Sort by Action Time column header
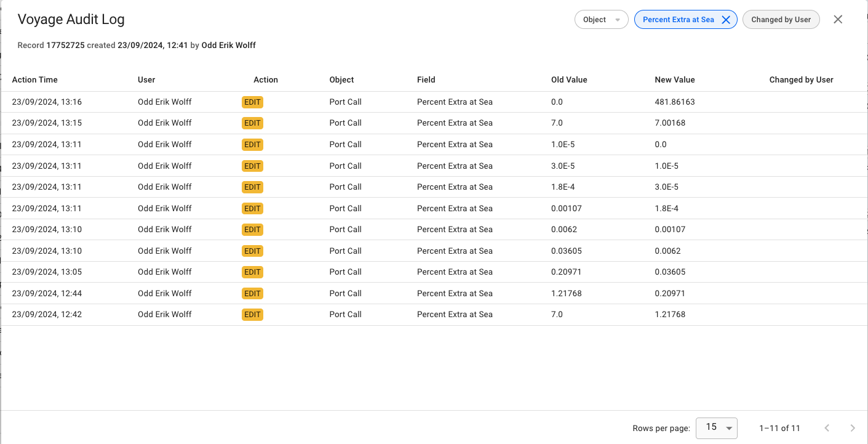 (x=34, y=79)
